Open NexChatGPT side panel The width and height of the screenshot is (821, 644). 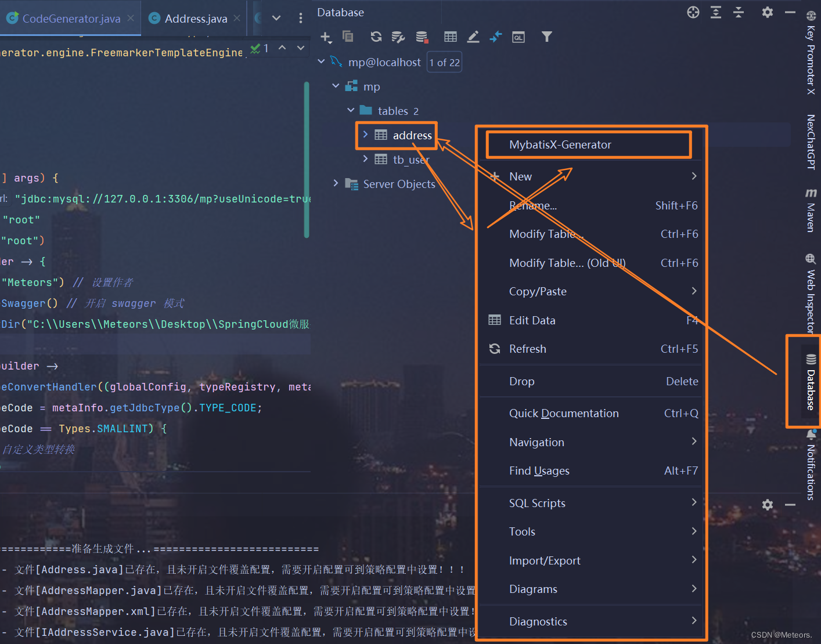point(811,142)
